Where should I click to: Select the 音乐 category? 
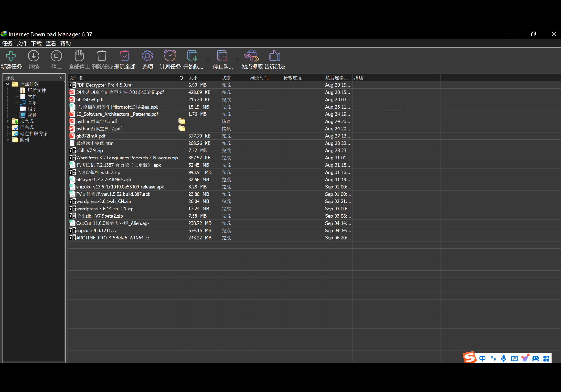(32, 103)
